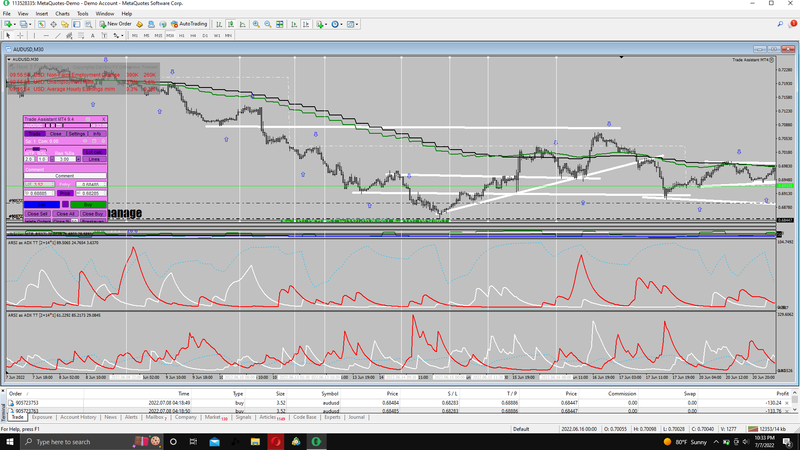Toggle the AutoTrading button
The image size is (800, 450).
coord(188,23)
